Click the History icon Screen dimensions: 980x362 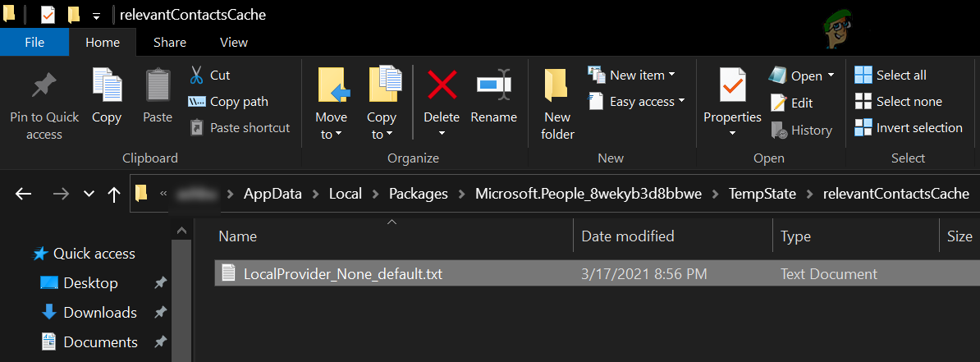(x=779, y=131)
